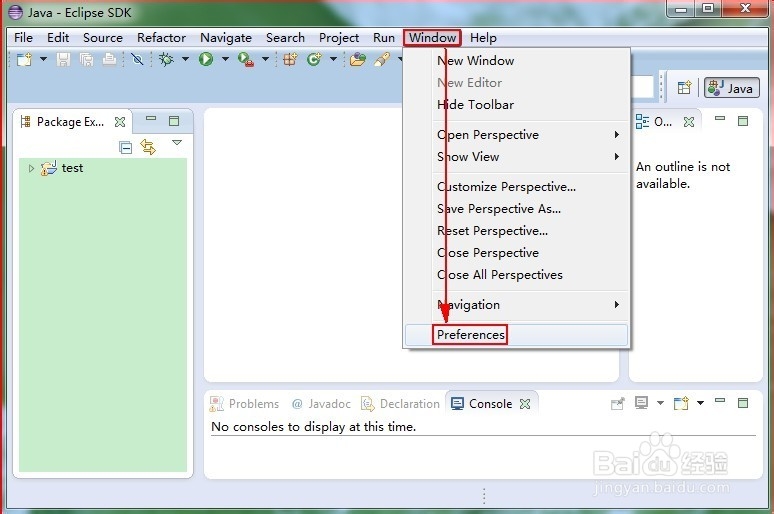Toggle the Pin Console icon
The height and width of the screenshot is (514, 774).
(x=618, y=404)
